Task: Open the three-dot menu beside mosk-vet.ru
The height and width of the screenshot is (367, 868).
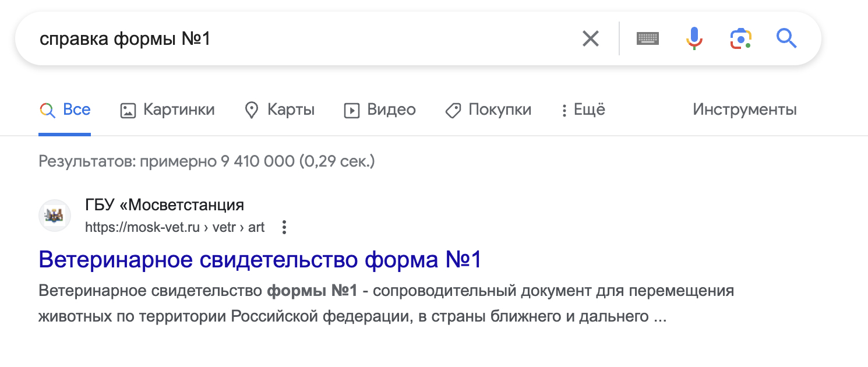Action: pos(284,227)
